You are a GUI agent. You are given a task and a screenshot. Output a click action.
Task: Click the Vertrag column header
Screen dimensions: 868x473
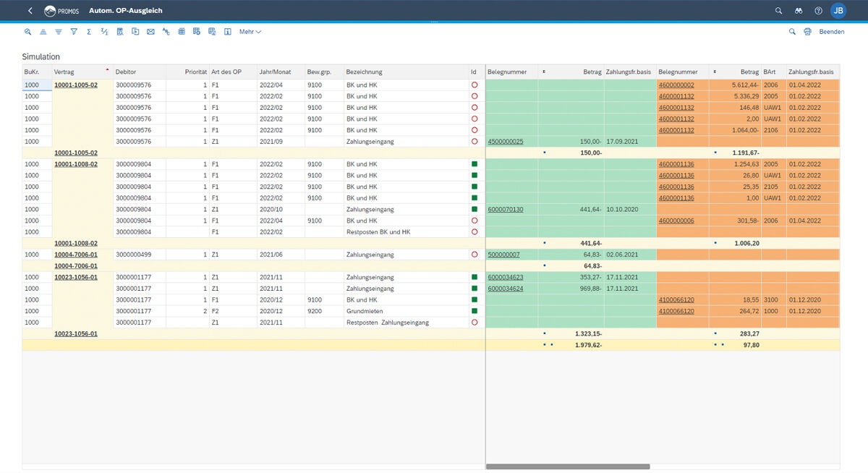(x=64, y=72)
